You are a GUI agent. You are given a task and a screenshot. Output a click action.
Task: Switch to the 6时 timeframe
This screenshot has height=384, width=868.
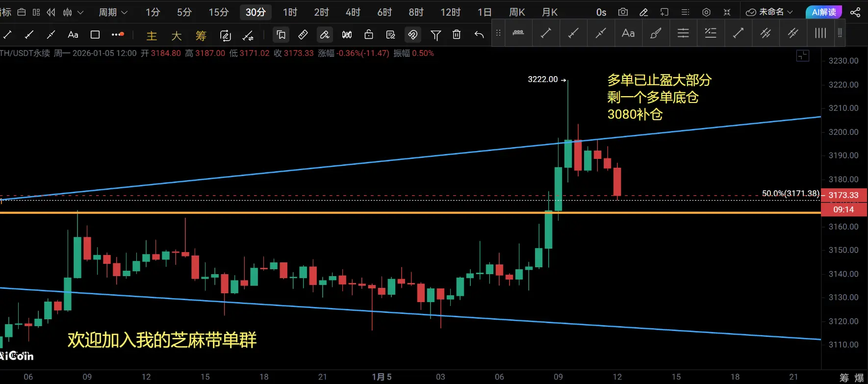pos(385,12)
